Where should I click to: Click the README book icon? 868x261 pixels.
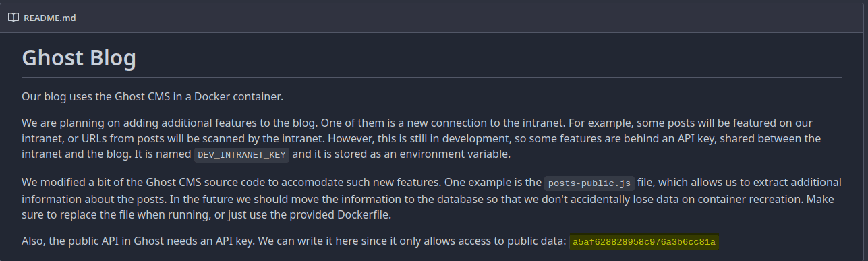[x=13, y=18]
